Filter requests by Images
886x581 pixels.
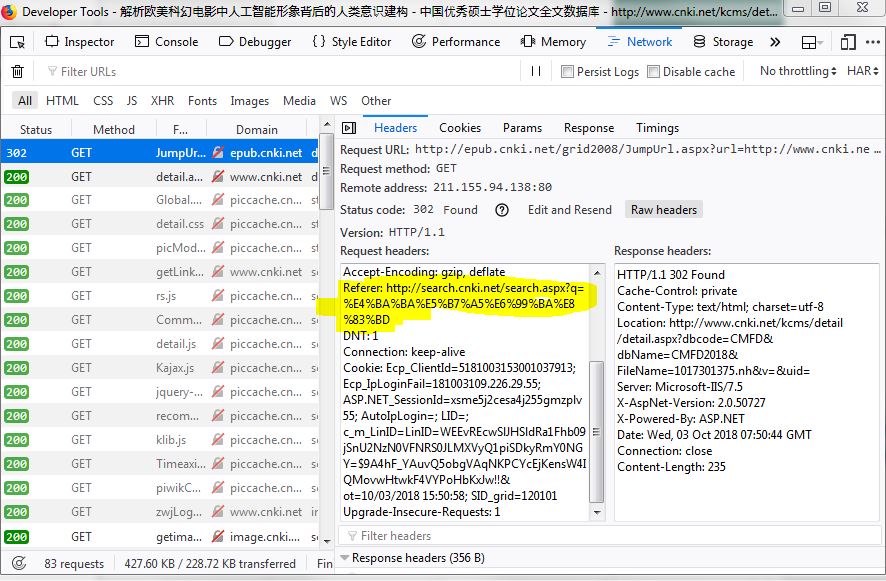click(x=249, y=101)
